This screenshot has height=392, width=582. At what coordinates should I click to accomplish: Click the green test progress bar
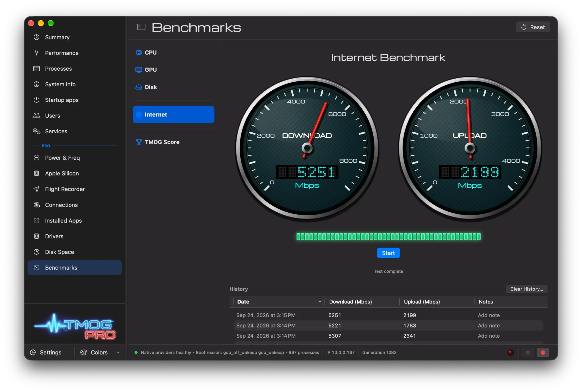pyautogui.click(x=388, y=236)
